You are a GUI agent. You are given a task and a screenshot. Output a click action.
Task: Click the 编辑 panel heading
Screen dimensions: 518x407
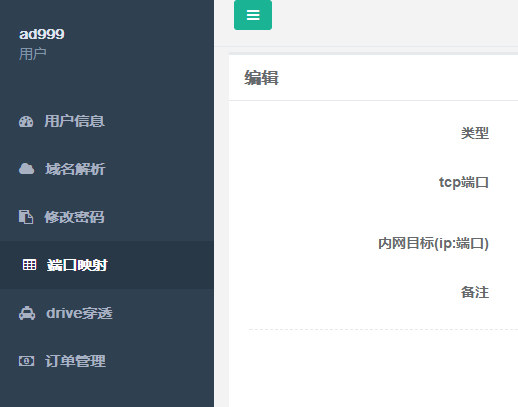pyautogui.click(x=261, y=78)
